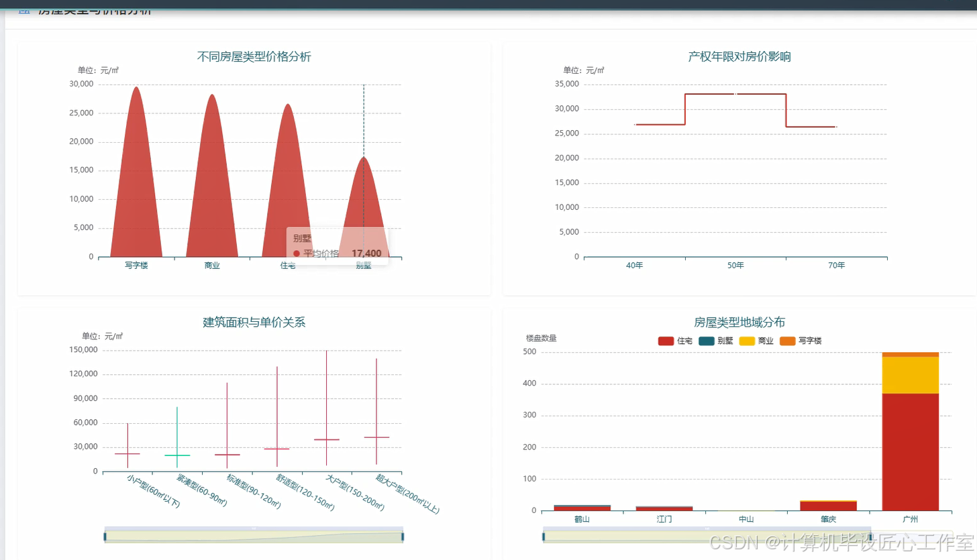The image size is (977, 560).
Task: Toggle the 商业 legend series
Action: (756, 341)
